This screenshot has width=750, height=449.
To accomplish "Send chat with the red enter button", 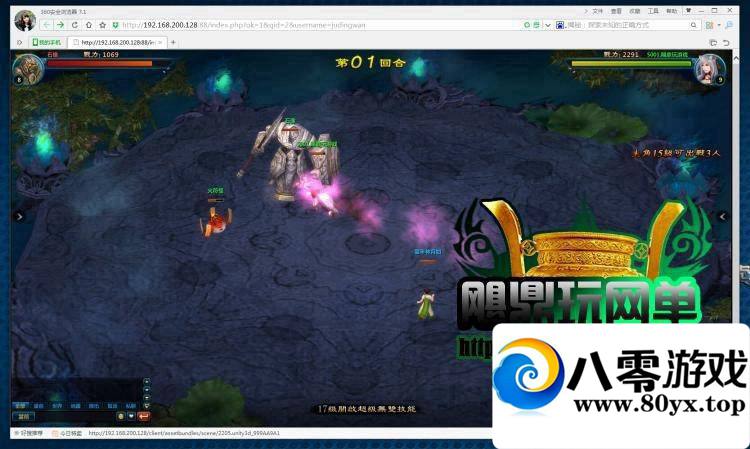I will click(x=143, y=416).
